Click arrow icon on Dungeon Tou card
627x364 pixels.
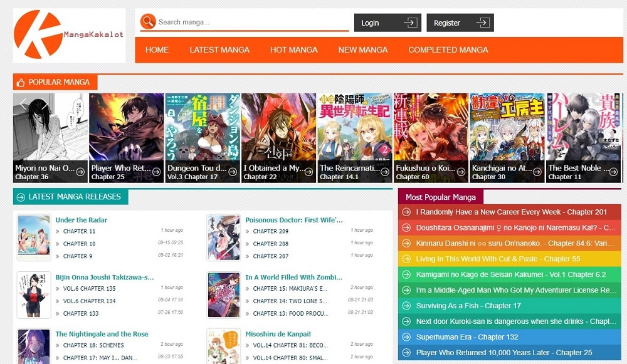(233, 172)
